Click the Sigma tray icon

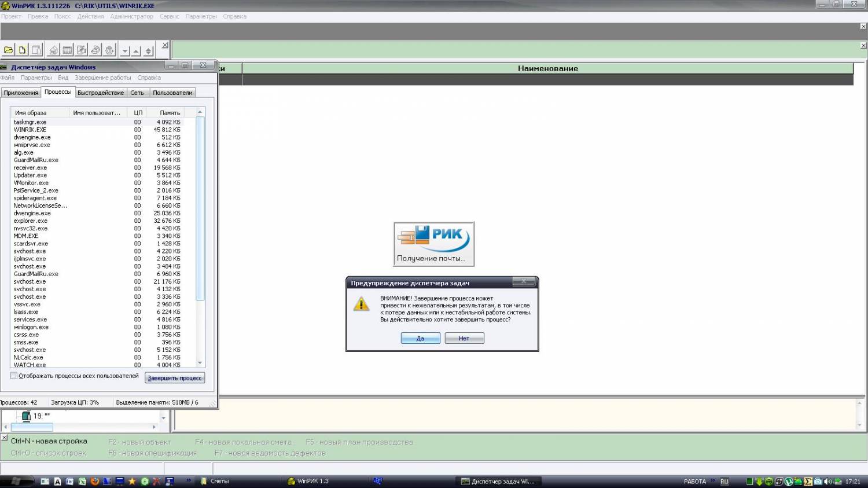[x=808, y=482]
